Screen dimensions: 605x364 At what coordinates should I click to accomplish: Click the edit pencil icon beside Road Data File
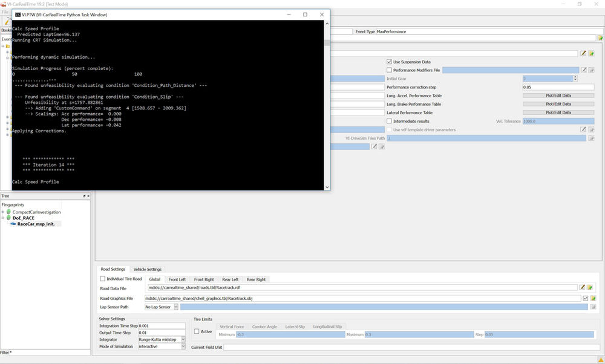pyautogui.click(x=582, y=288)
